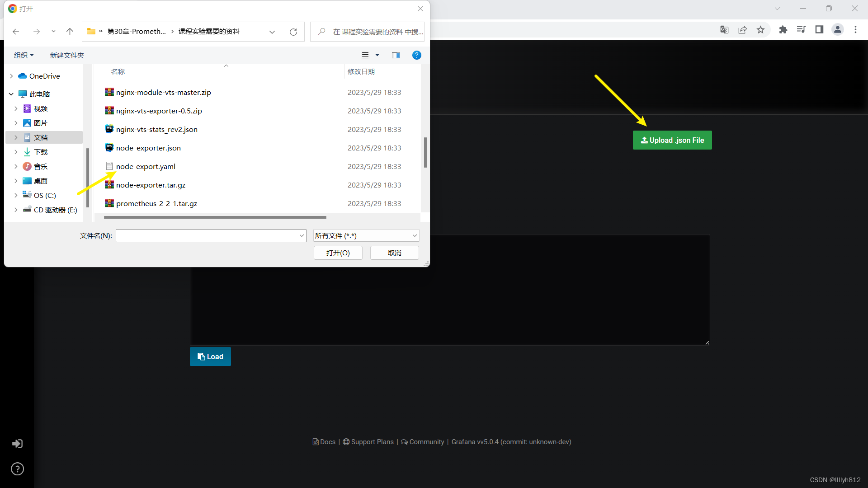Open Chrome profile avatar icon
This screenshot has width=868, height=488.
[x=838, y=29]
